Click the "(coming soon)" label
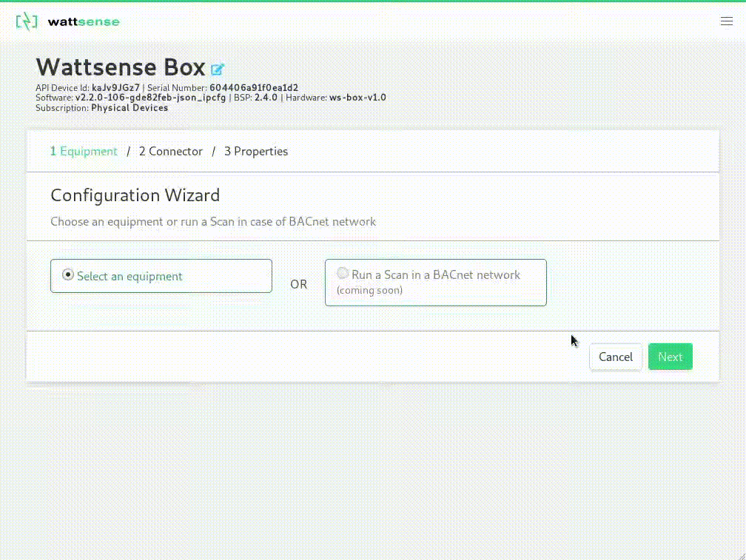The image size is (746, 560). [369, 290]
